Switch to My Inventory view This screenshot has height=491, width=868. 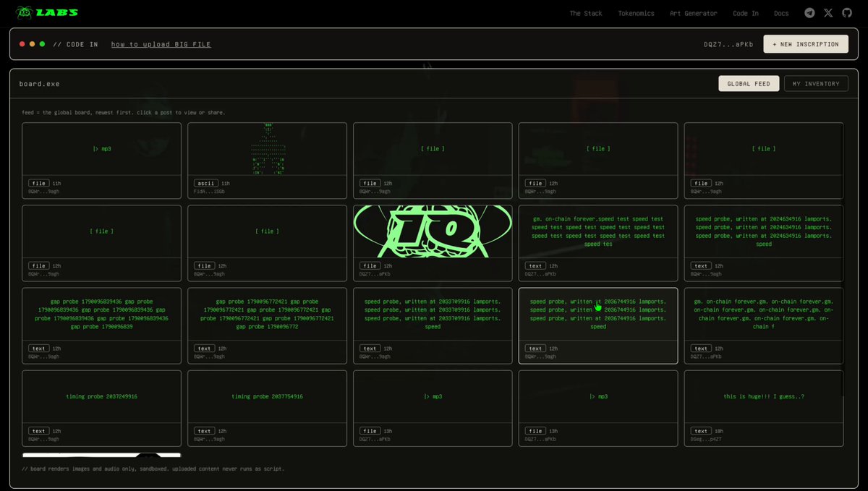click(x=816, y=84)
